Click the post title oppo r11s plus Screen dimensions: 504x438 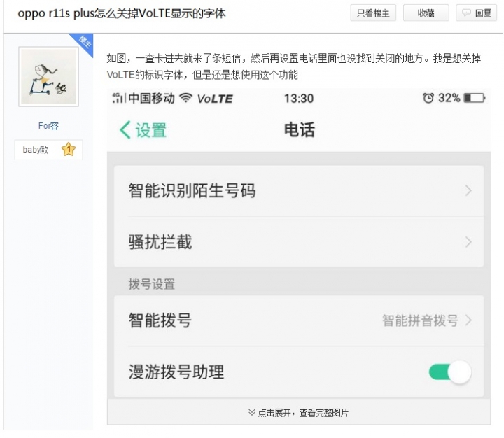coord(122,13)
